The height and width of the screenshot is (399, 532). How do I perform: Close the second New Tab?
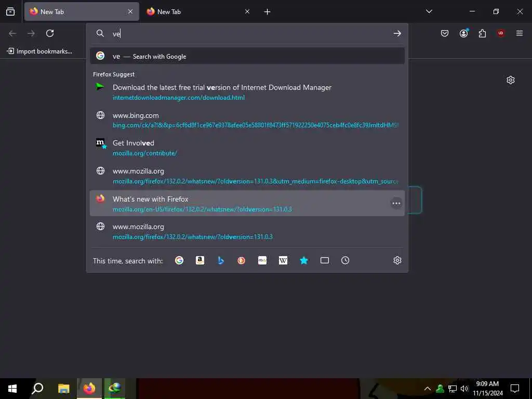pos(247,11)
